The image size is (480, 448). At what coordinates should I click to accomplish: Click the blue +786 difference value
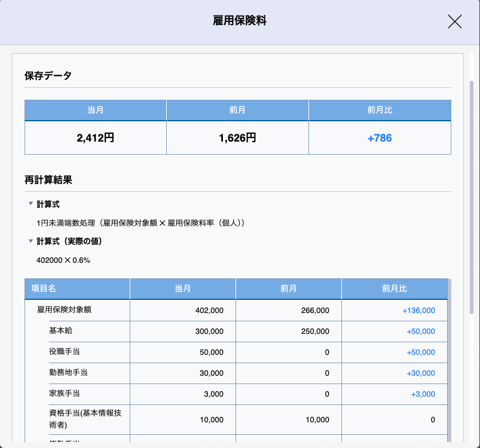click(x=380, y=138)
